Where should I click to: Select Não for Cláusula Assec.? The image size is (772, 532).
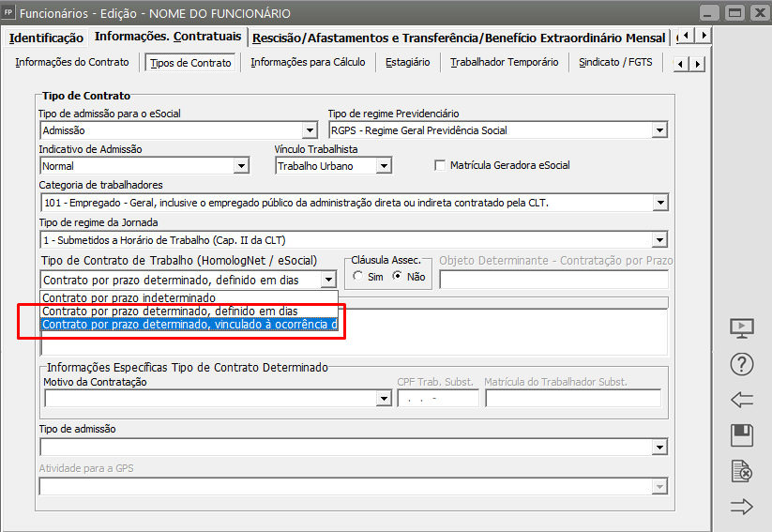398,277
